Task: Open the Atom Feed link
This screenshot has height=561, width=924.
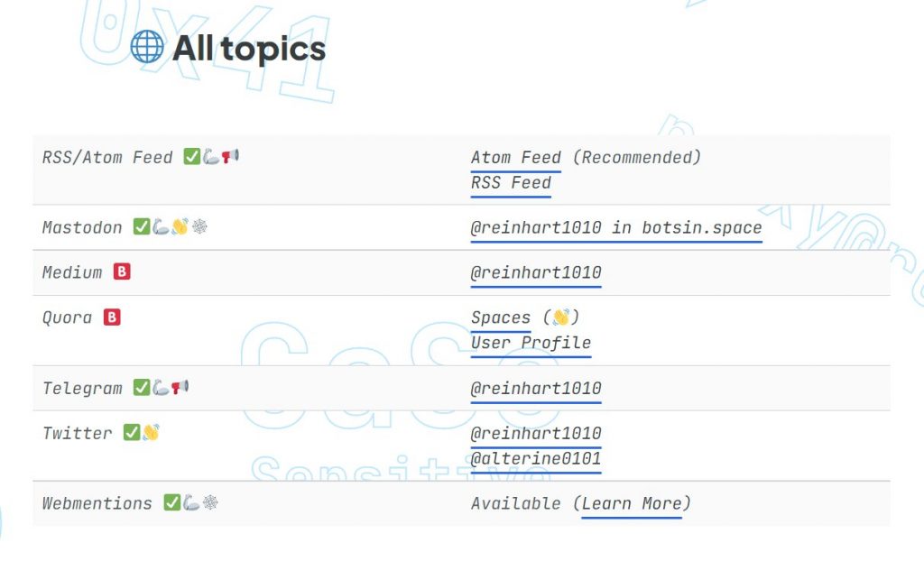Action: [515, 158]
